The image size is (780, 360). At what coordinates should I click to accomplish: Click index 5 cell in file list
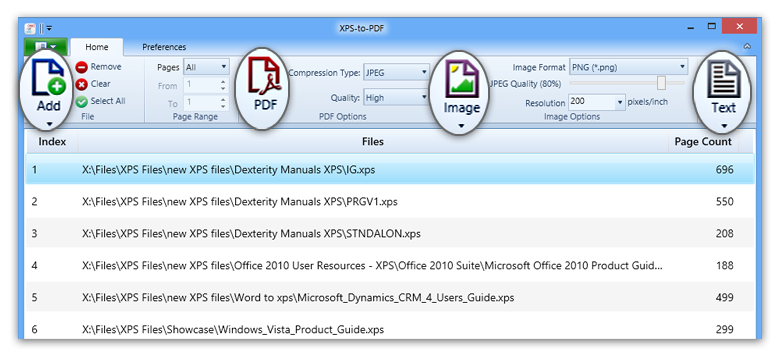pos(34,298)
